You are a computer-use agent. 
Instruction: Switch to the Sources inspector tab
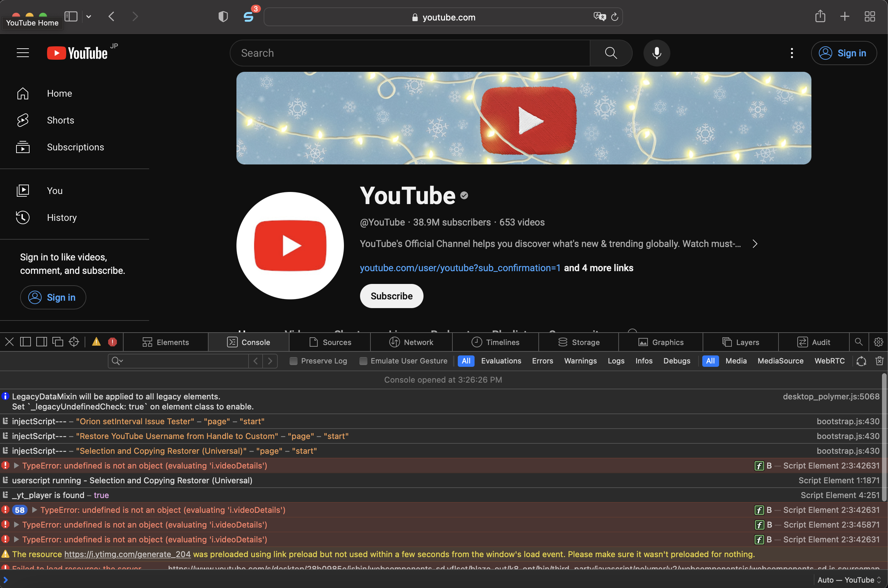(x=330, y=342)
